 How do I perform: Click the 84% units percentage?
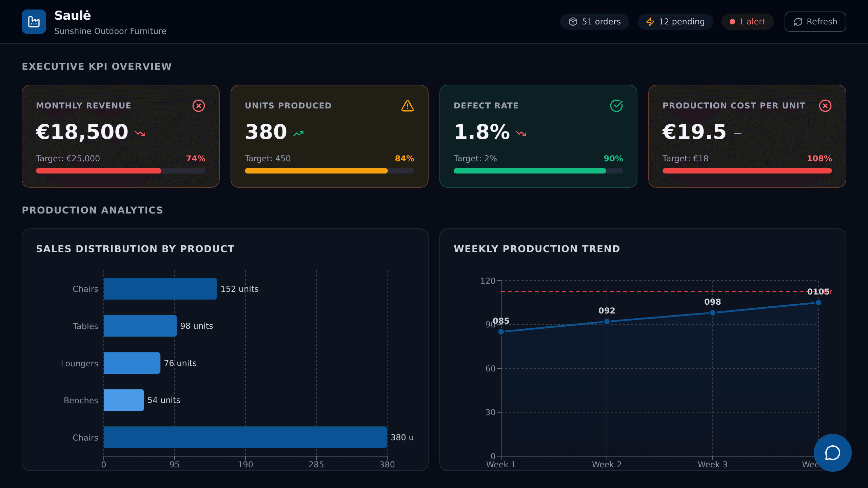[x=405, y=159]
